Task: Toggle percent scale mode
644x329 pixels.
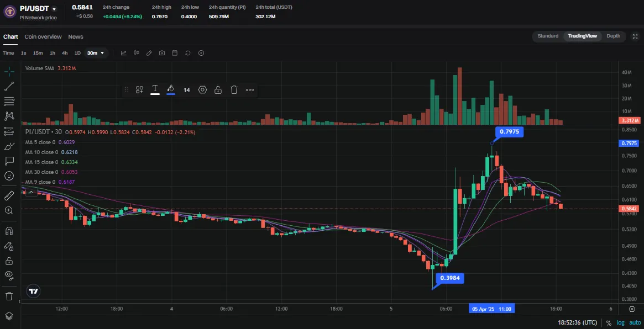Action: click(609, 322)
